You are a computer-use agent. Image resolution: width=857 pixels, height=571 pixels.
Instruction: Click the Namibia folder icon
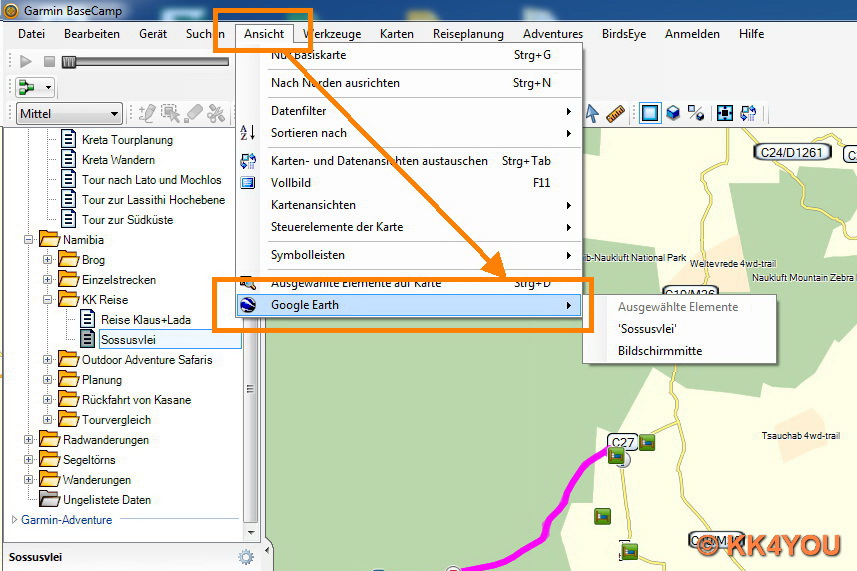tap(49, 239)
